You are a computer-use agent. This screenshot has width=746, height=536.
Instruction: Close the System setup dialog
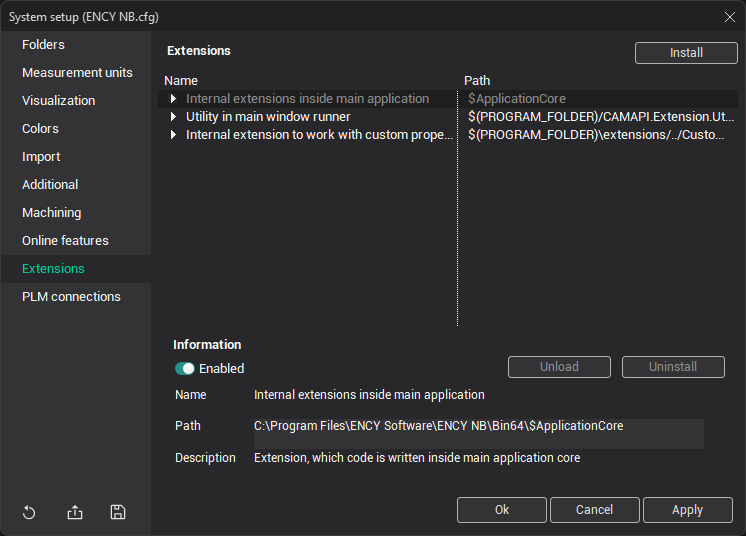(x=729, y=16)
